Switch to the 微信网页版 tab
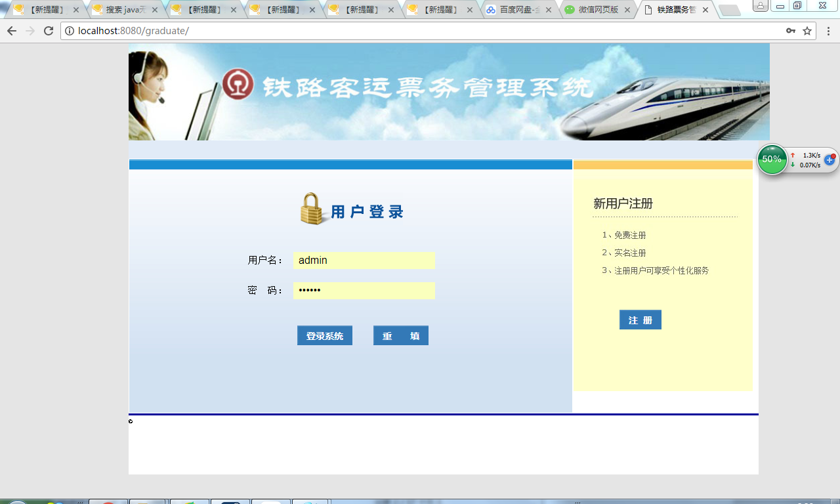Viewport: 840px width, 504px height. (597, 9)
